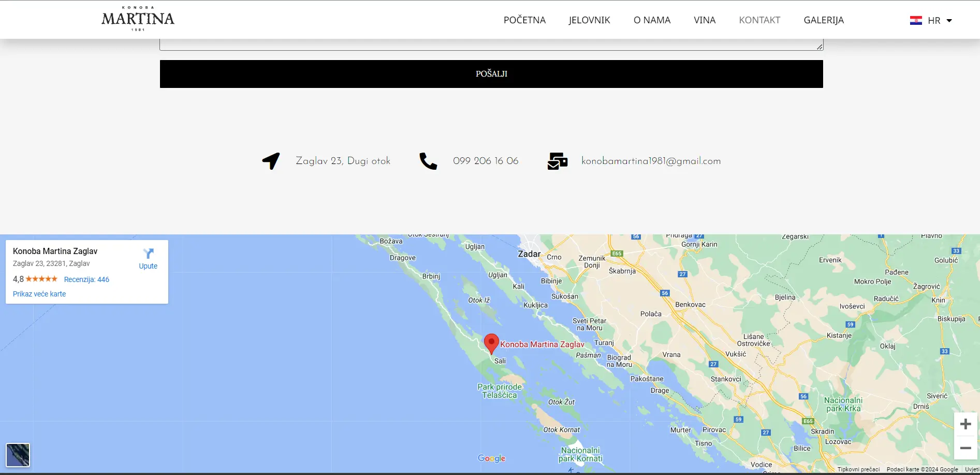Click the Croatian flag icon

916,21
